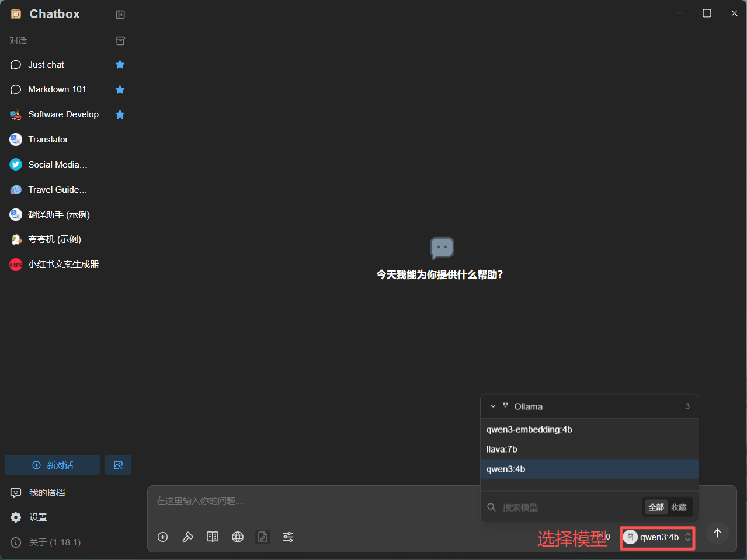Image resolution: width=747 pixels, height=560 pixels.
Task: Click the plus attachment icon in input toolbar
Action: pyautogui.click(x=163, y=537)
